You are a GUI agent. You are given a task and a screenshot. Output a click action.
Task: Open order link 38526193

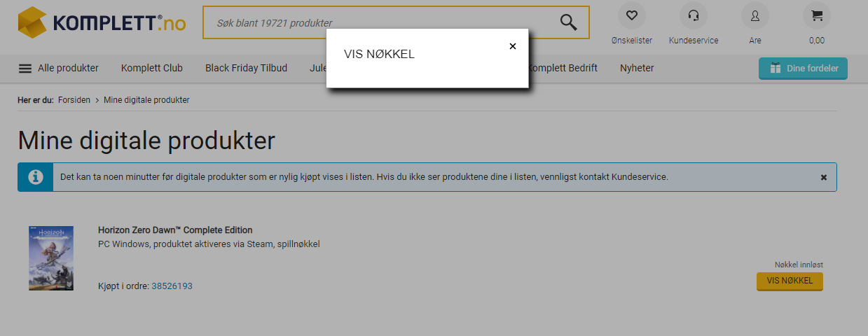point(172,286)
